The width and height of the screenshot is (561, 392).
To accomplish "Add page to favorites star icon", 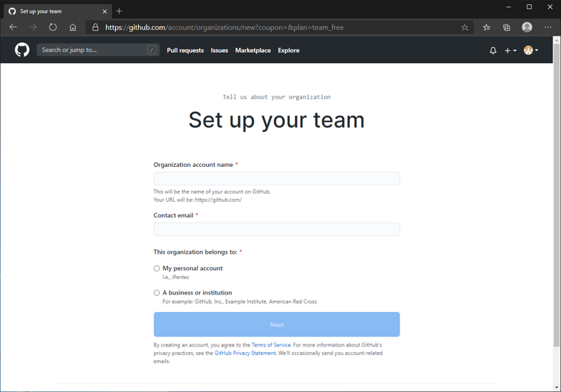I will (465, 27).
